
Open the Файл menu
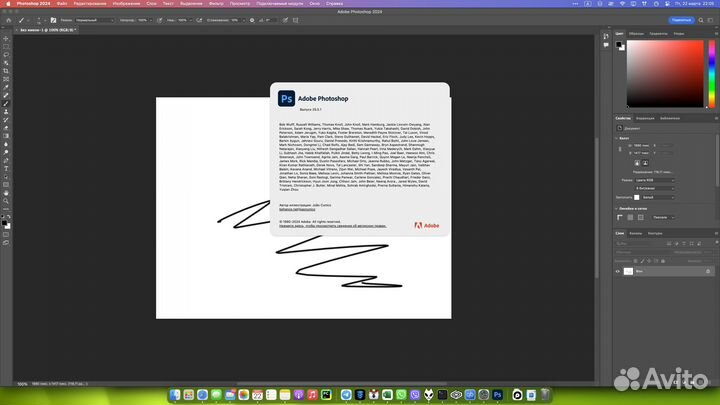coord(62,3)
